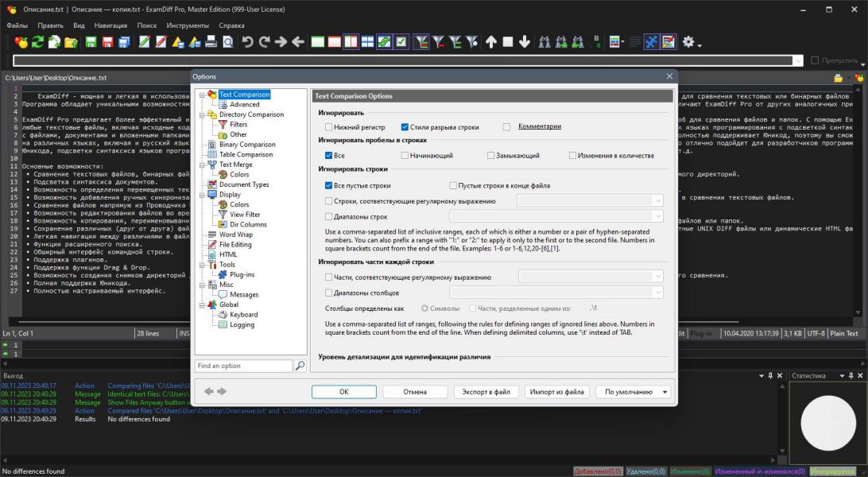
Task: Click the back arrow in Options dialog
Action: [x=209, y=391]
